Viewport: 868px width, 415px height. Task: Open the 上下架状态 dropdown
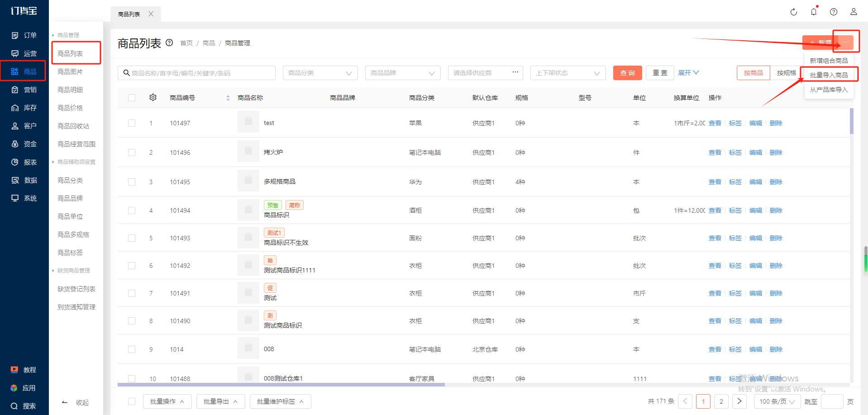point(568,73)
